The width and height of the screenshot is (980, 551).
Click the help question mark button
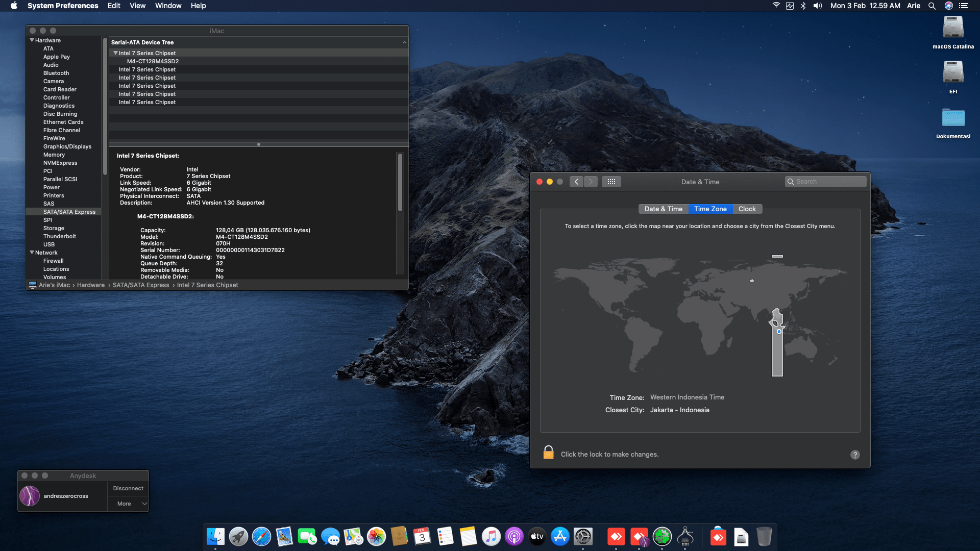coord(855,455)
